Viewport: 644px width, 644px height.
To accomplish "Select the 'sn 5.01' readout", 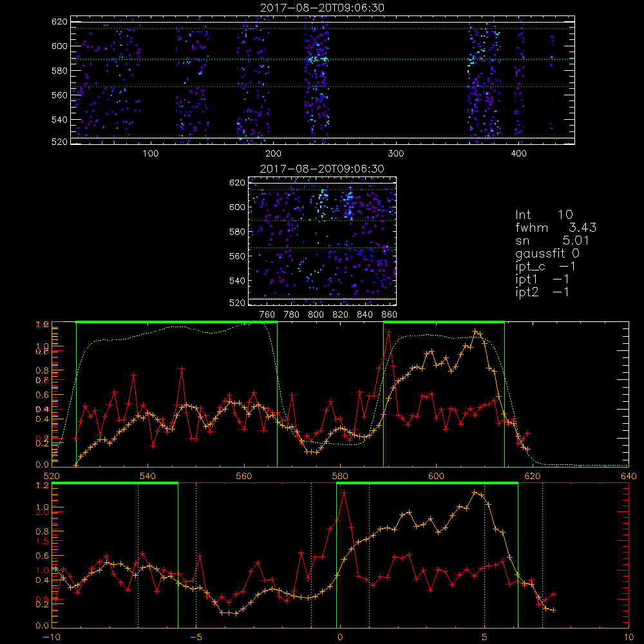I will click(x=553, y=240).
